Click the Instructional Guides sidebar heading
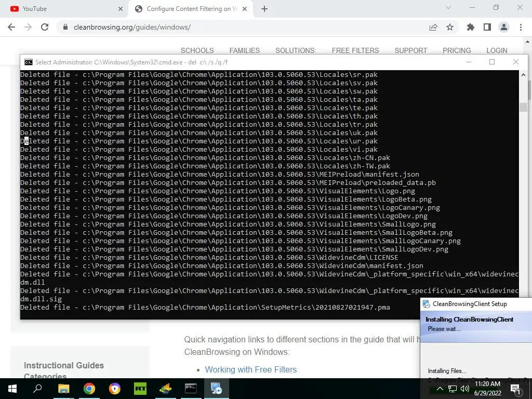This screenshot has height=399, width=532. [x=64, y=365]
